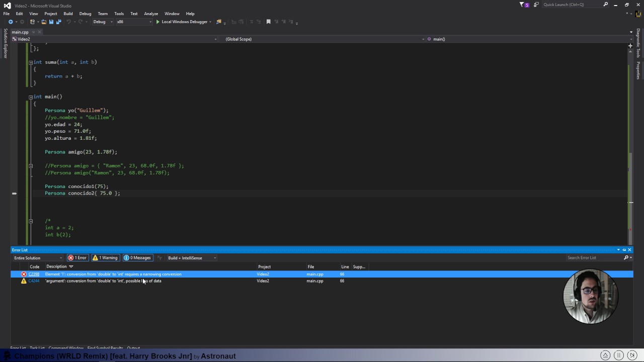The width and height of the screenshot is (644, 362).
Task: Click the Redo arrow icon
Action: click(82, 22)
